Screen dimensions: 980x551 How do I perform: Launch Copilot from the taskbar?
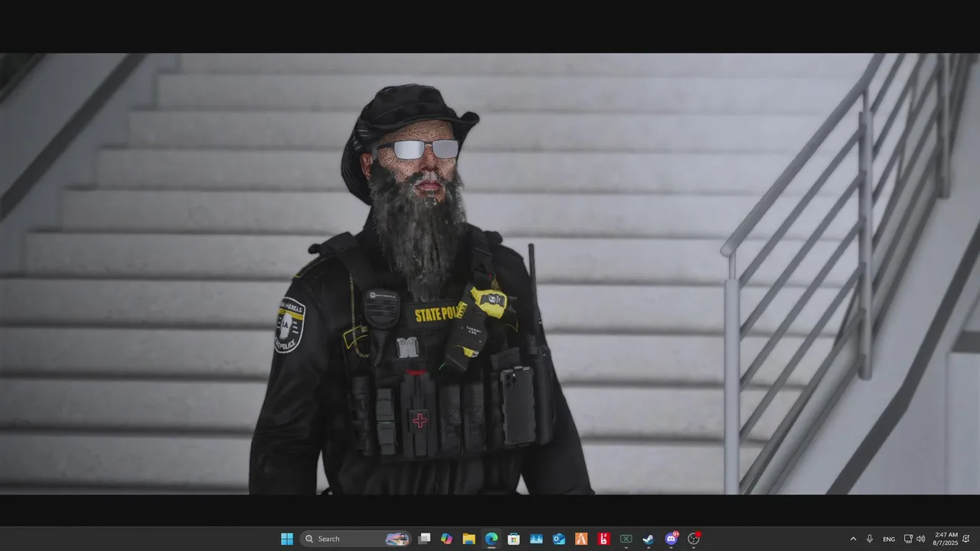click(446, 539)
